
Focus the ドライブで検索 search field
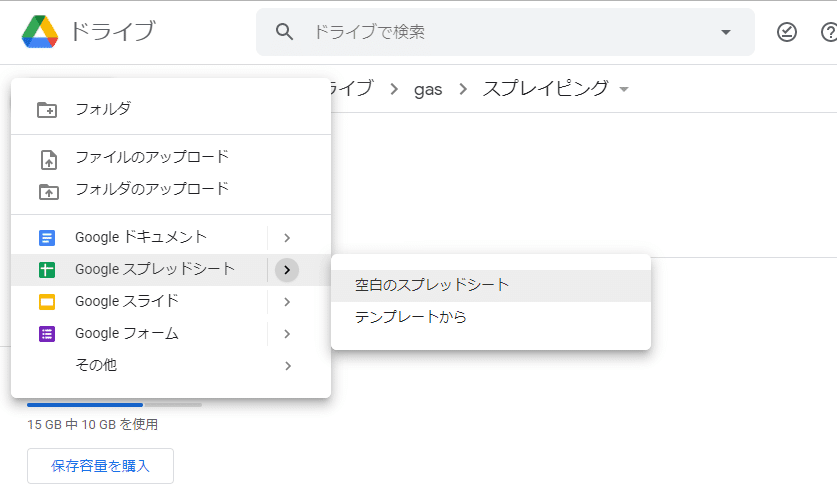coord(505,32)
